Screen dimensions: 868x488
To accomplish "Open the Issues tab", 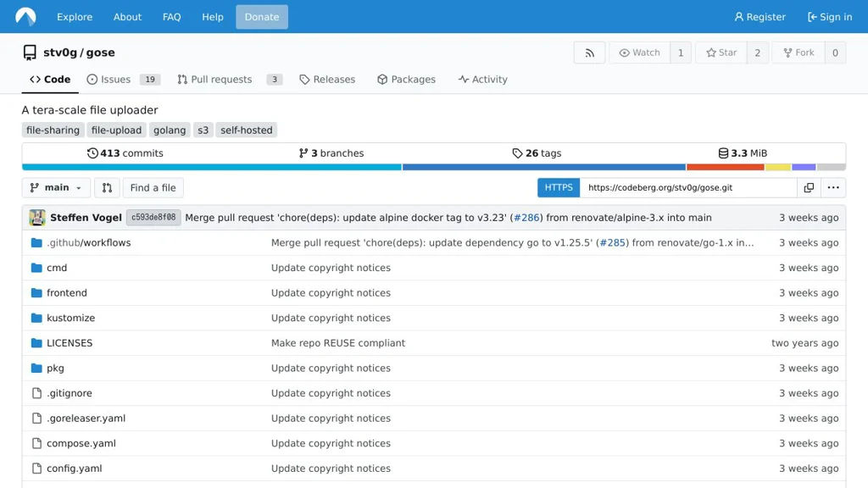I will click(115, 80).
